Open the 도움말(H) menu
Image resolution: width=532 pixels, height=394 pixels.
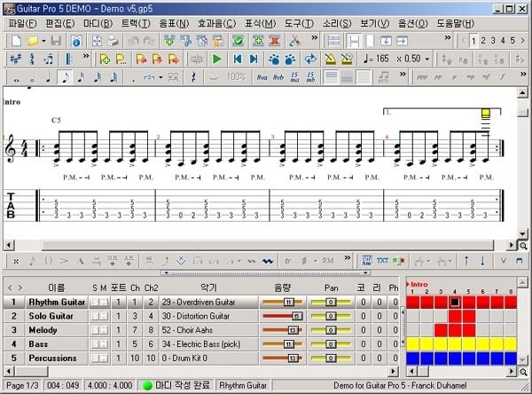456,23
